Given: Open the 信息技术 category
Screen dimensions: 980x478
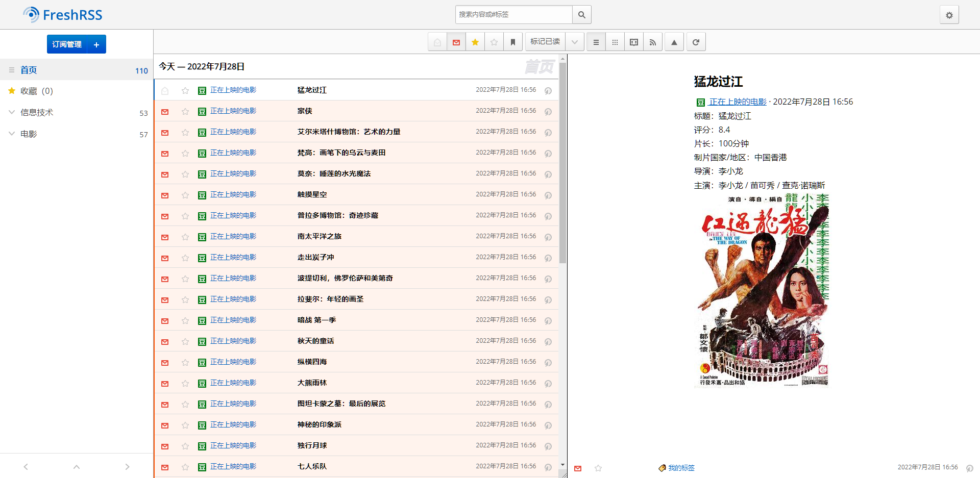Looking at the screenshot, I should point(37,112).
